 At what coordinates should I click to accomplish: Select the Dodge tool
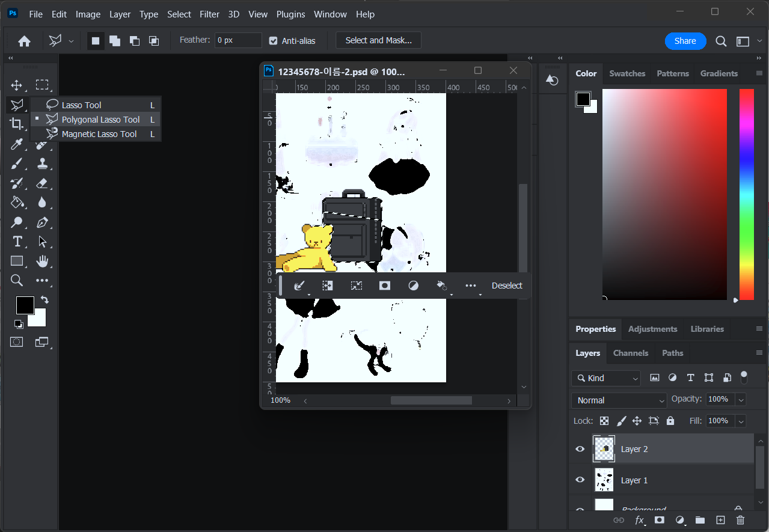(x=17, y=222)
